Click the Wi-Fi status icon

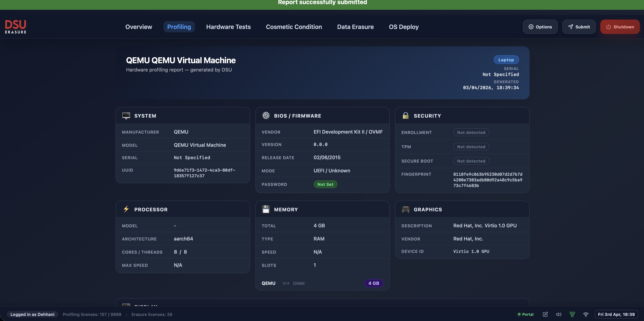tap(586, 314)
